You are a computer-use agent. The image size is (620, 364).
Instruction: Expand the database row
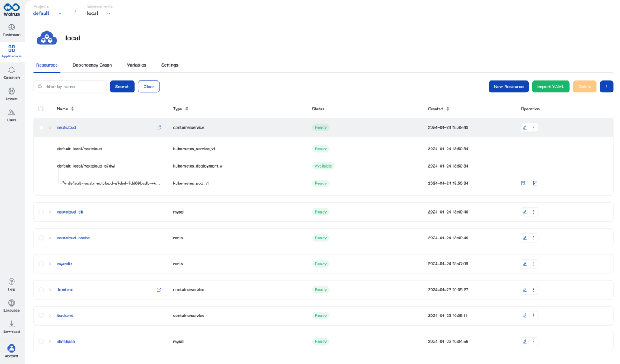pos(50,342)
